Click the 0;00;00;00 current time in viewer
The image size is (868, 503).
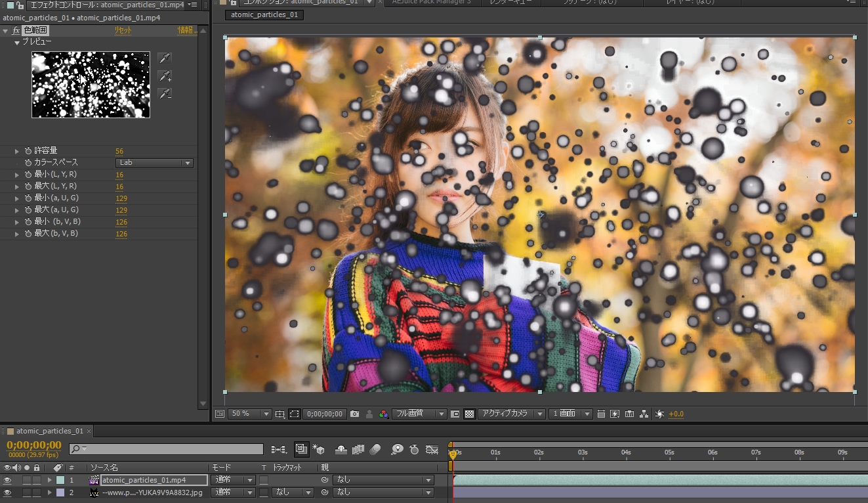pos(324,414)
